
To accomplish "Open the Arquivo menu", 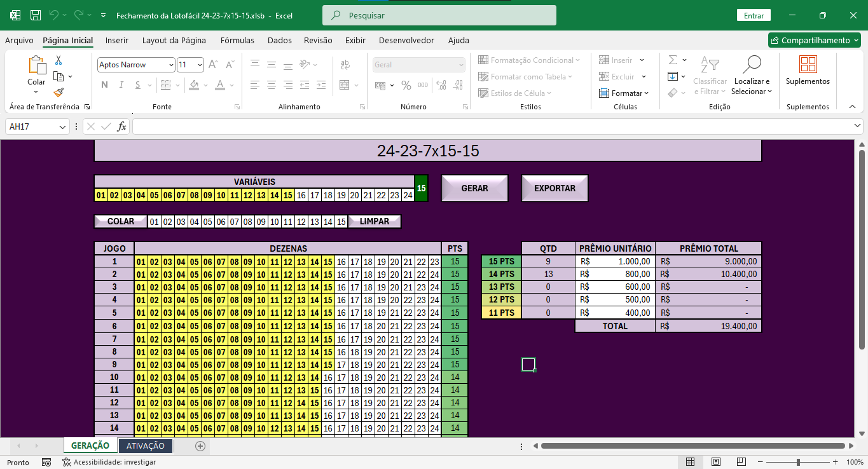I will pyautogui.click(x=19, y=40).
